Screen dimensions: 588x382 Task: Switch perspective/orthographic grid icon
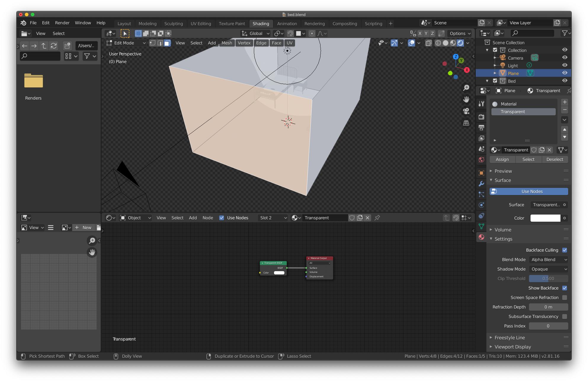[x=466, y=123]
